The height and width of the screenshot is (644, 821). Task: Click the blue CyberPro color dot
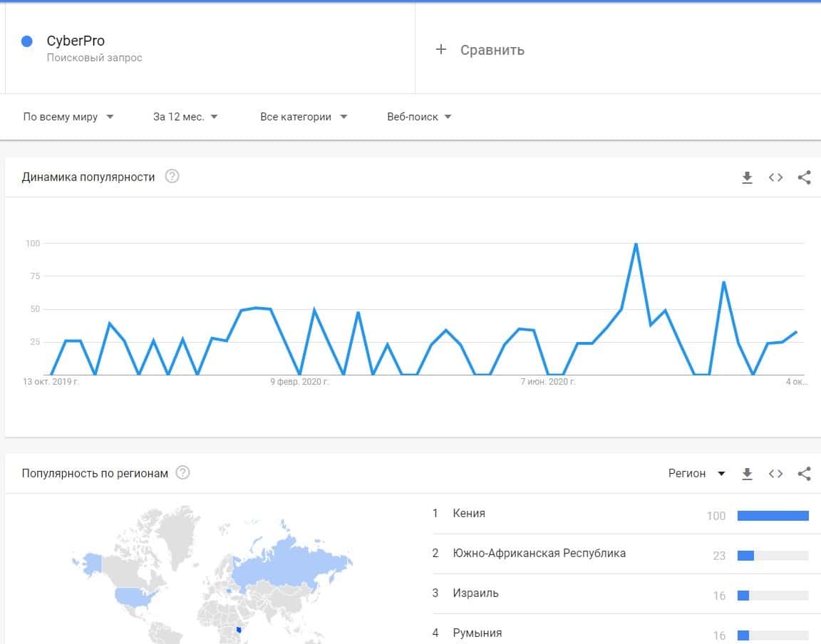tap(27, 41)
